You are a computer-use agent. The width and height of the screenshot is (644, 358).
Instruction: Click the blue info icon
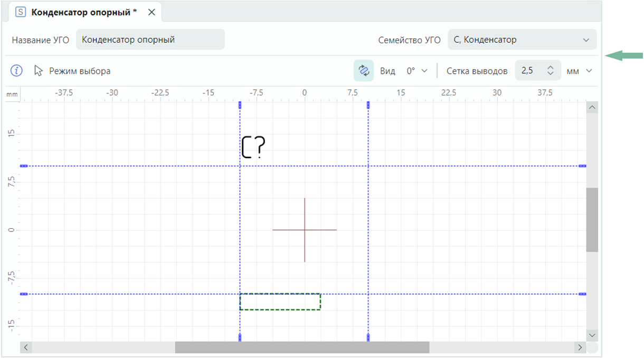17,71
